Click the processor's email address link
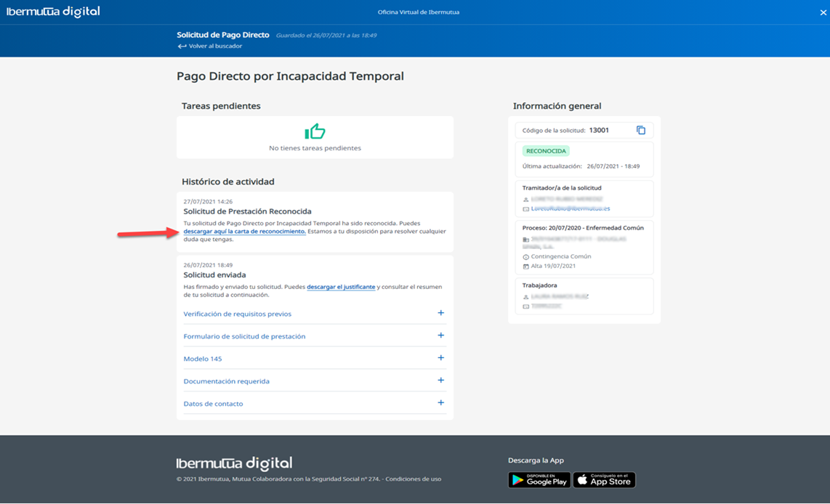The height and width of the screenshot is (504, 830). 570,208
